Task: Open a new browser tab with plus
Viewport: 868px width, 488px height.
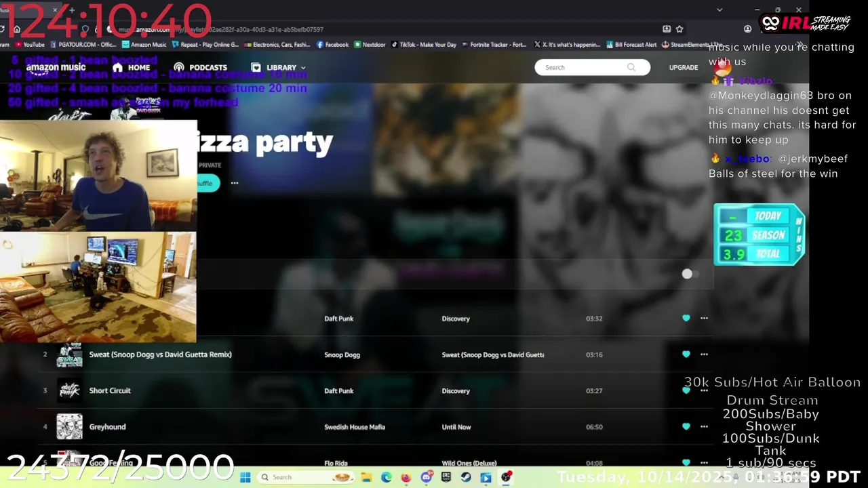Action: (72, 9)
